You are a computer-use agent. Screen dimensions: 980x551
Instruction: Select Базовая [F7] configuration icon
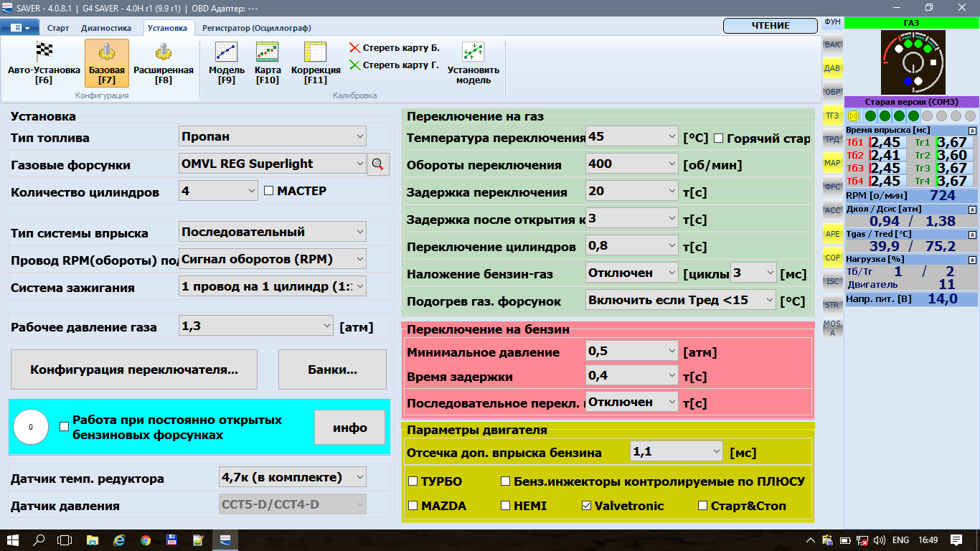click(107, 62)
